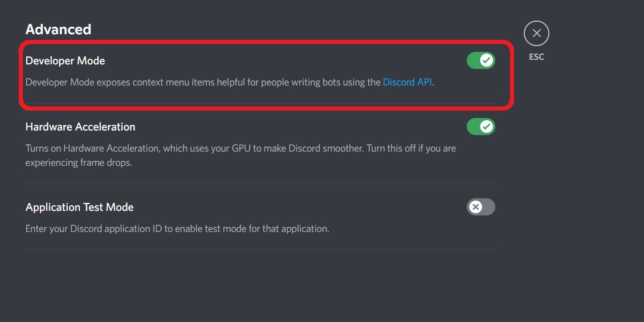This screenshot has width=644, height=322.
Task: Click the Application Test Mode setting title
Action: pyautogui.click(x=79, y=207)
